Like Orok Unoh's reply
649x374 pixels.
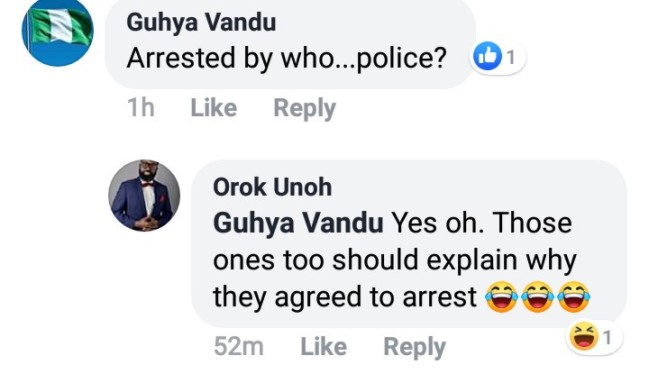click(324, 346)
